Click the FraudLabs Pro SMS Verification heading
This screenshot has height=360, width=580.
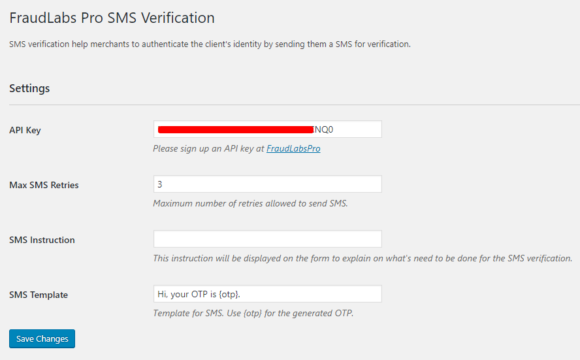[112, 18]
